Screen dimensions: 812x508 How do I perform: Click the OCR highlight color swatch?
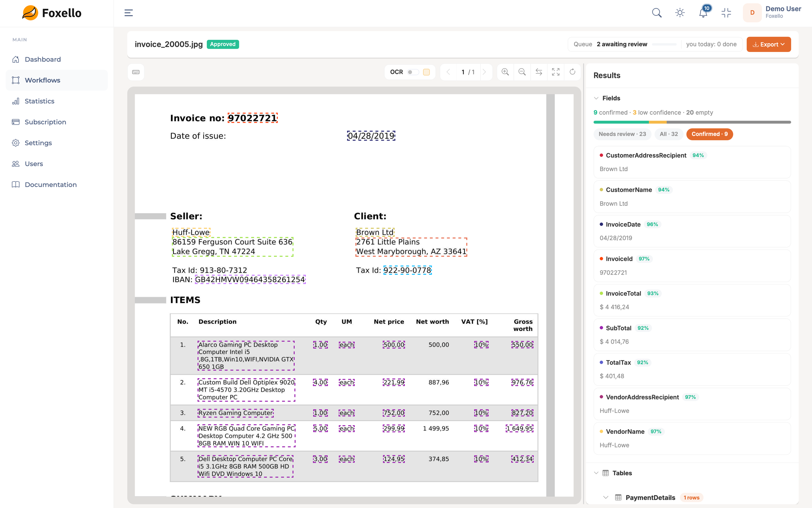426,72
